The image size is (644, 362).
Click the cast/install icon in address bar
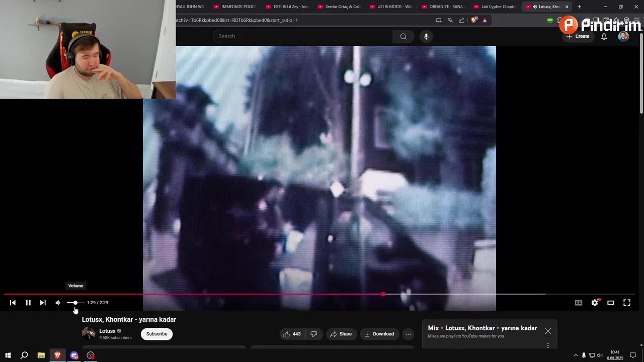pos(439,20)
